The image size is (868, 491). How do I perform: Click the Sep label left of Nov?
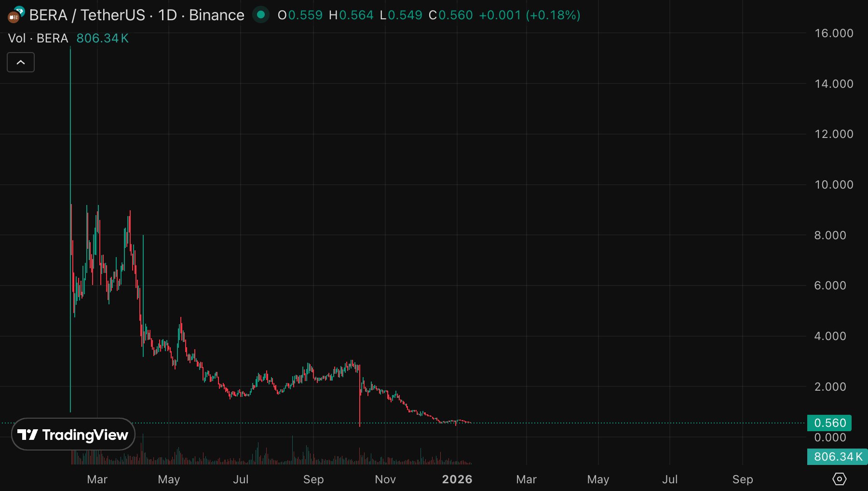pyautogui.click(x=313, y=479)
